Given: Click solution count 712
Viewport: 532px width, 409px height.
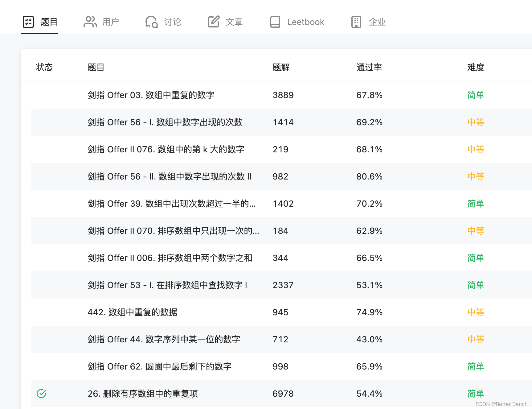Looking at the screenshot, I should [280, 339].
